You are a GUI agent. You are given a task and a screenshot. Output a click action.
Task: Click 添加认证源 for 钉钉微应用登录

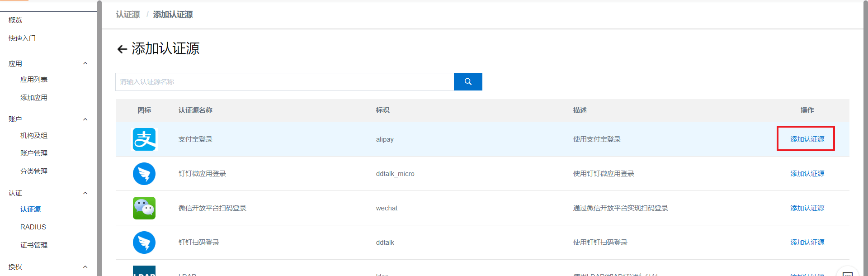[807, 174]
